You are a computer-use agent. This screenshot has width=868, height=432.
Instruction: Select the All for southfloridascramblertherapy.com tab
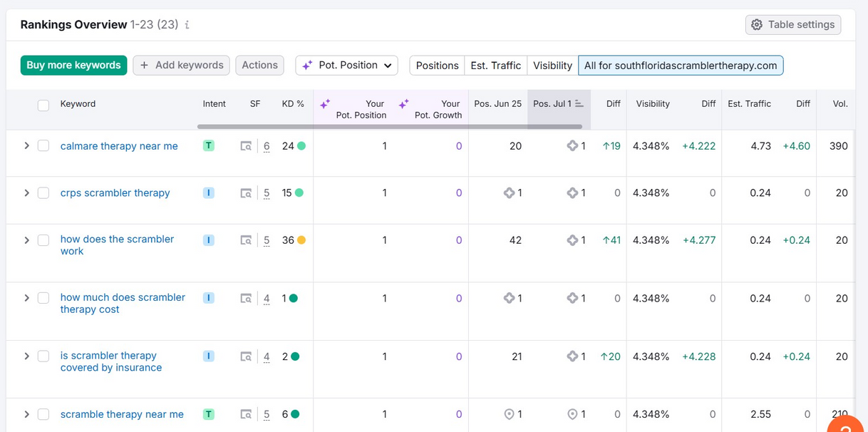point(681,66)
